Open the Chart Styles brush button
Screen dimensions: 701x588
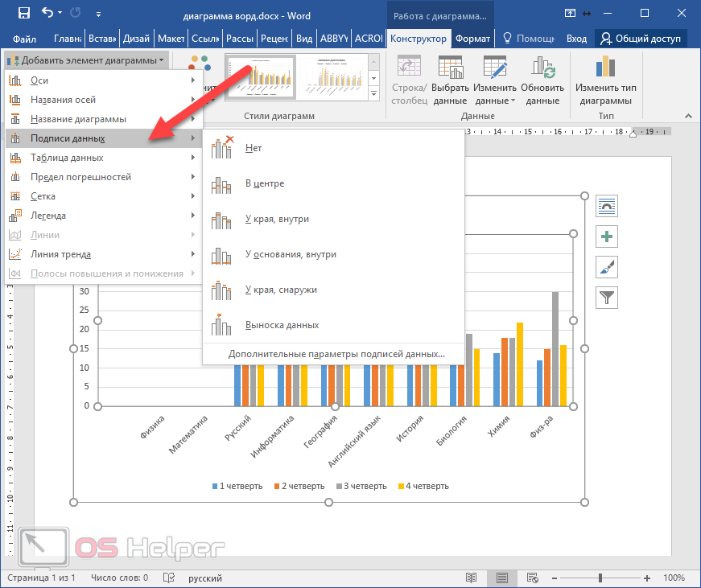tap(607, 267)
